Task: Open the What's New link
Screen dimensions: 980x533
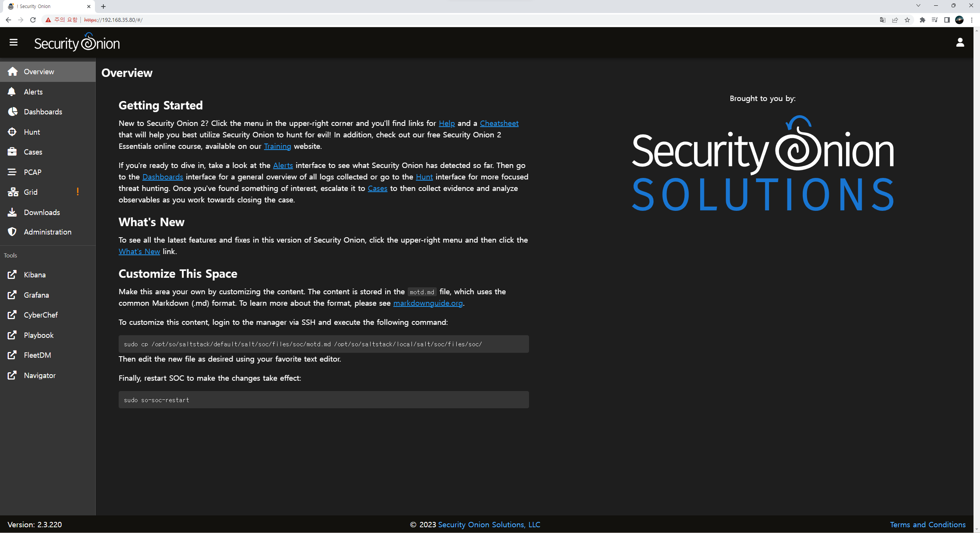Action: (x=139, y=251)
